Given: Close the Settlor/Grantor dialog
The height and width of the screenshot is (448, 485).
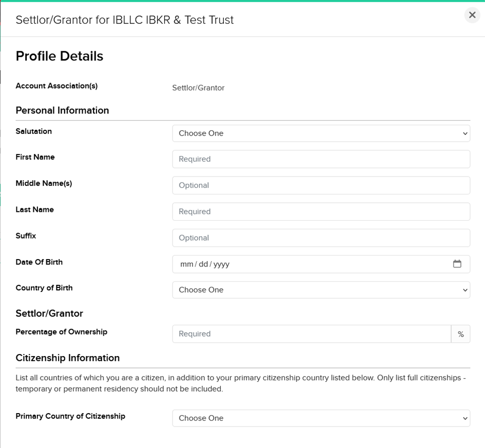Looking at the screenshot, I should pyautogui.click(x=472, y=15).
